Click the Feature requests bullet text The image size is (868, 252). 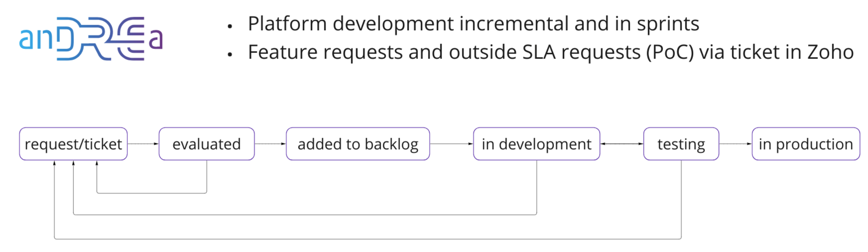(551, 52)
